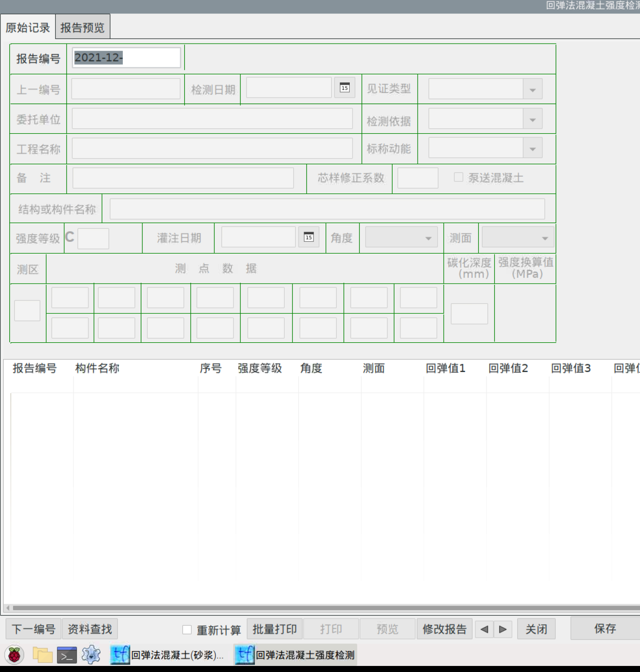This screenshot has width=640, height=672.
Task: Click 保存 button
Action: pyautogui.click(x=605, y=628)
